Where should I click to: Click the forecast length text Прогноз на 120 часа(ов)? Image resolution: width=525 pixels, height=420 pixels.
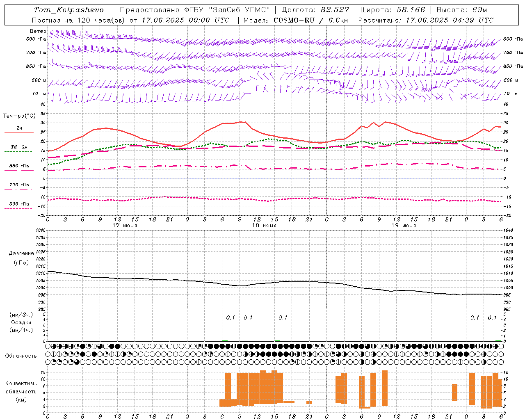pyautogui.click(x=79, y=20)
